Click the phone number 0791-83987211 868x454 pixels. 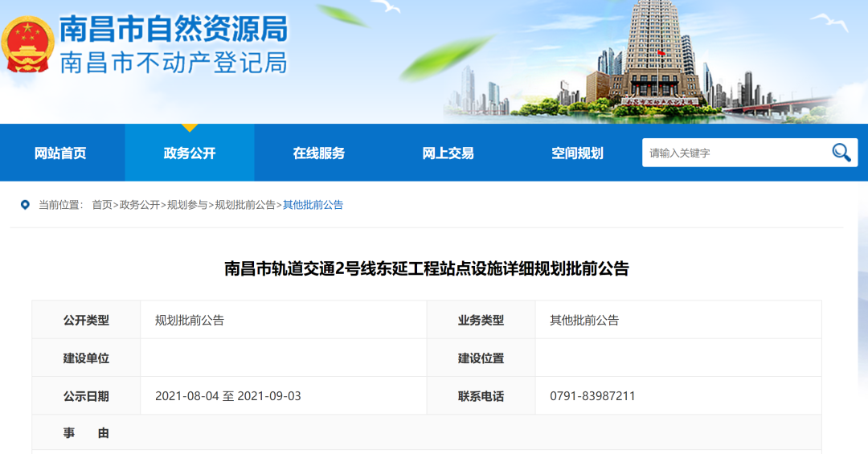tap(592, 396)
